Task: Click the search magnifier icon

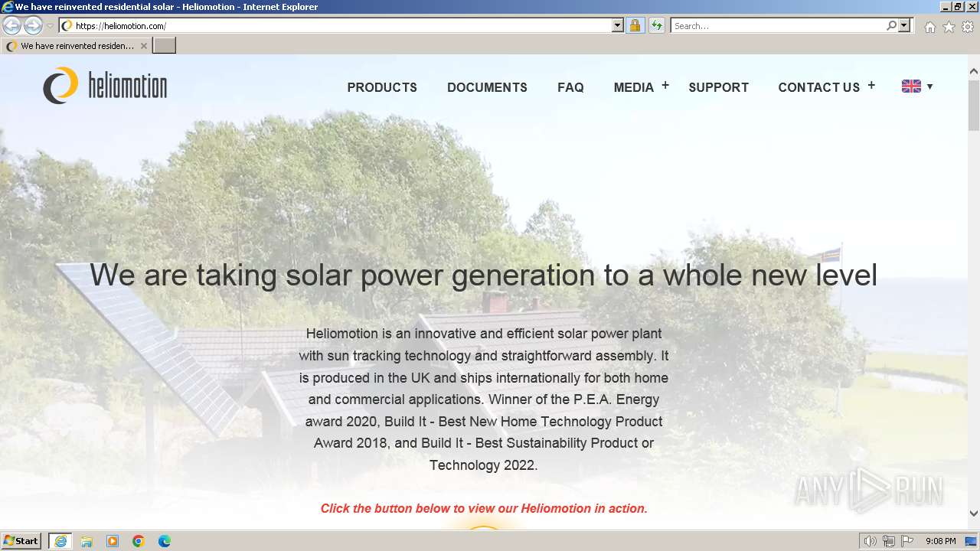Action: pyautogui.click(x=891, y=25)
